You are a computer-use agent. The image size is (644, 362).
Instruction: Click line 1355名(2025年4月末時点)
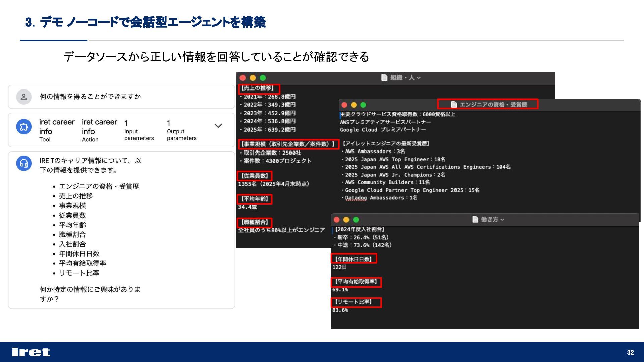[274, 184]
